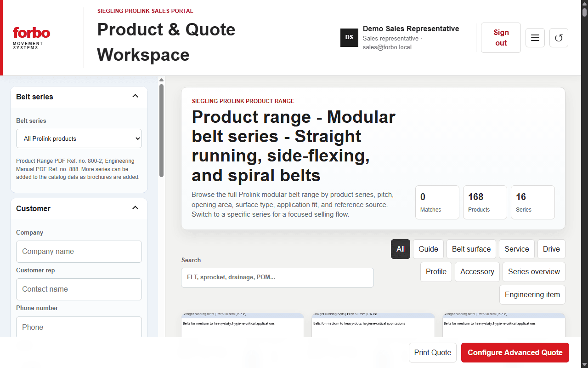Screen dimensions: 588x368
Task: Click the Product Range PDF reference note
Action: (78, 169)
